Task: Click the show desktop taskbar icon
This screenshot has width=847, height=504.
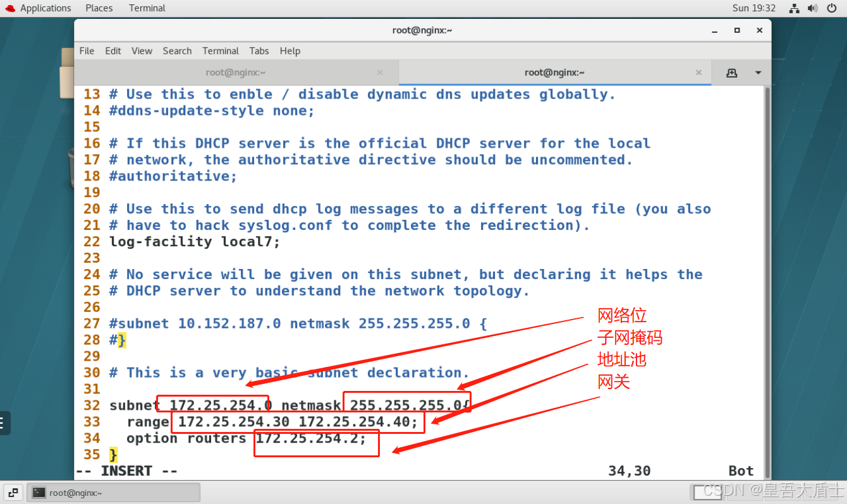Action: (14, 493)
